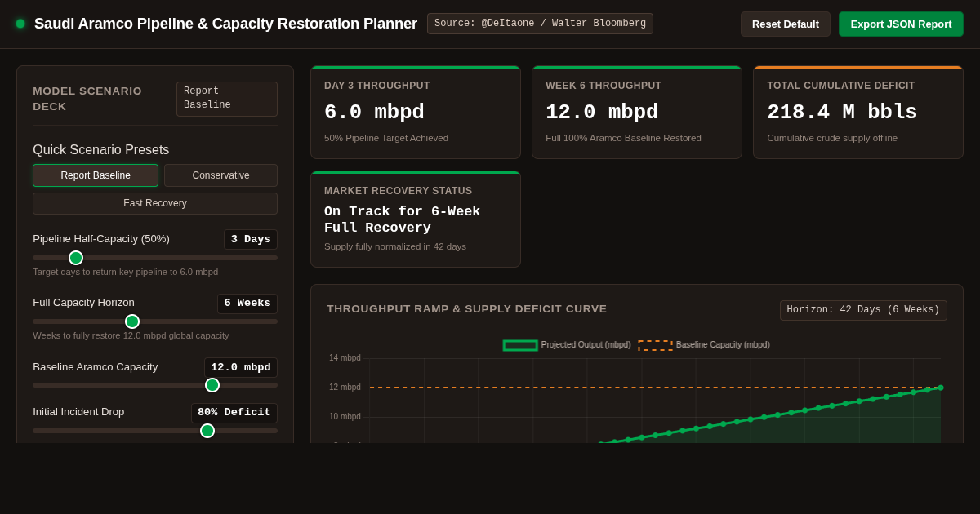Choose the Conservative scenario preset
The height and width of the screenshot is (514, 980).
click(x=220, y=175)
